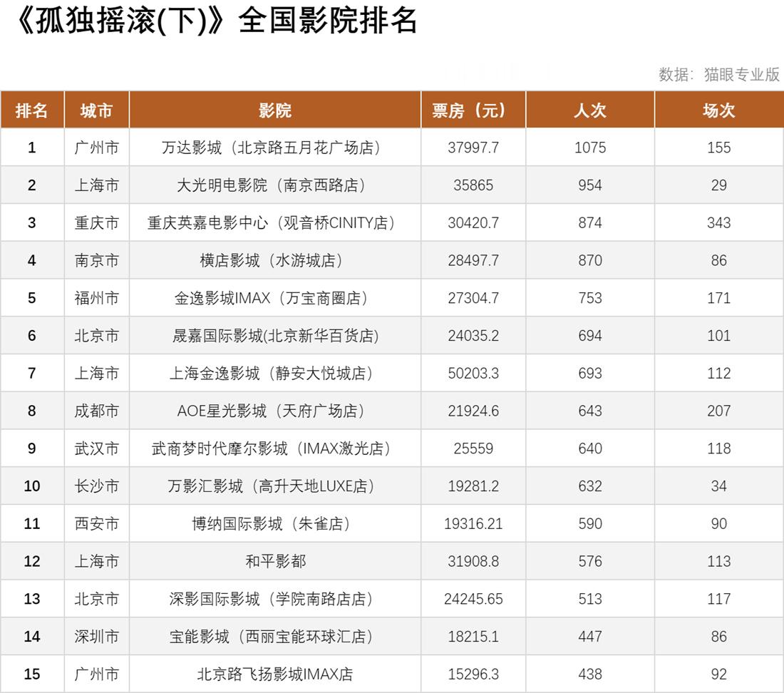
Task: Click city cell 长沙市
Action: point(96,486)
